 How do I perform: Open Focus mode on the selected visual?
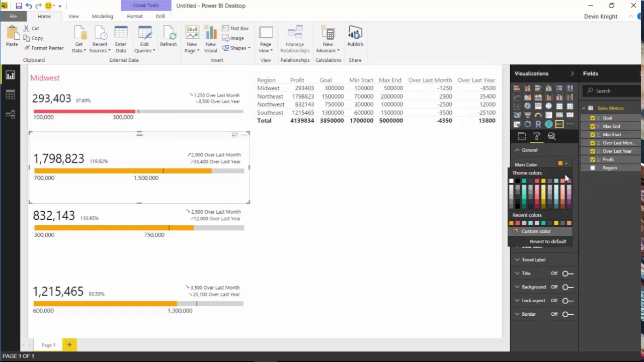[x=234, y=135]
